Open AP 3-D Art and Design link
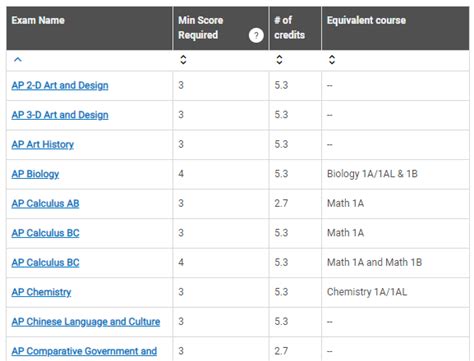 coord(60,115)
